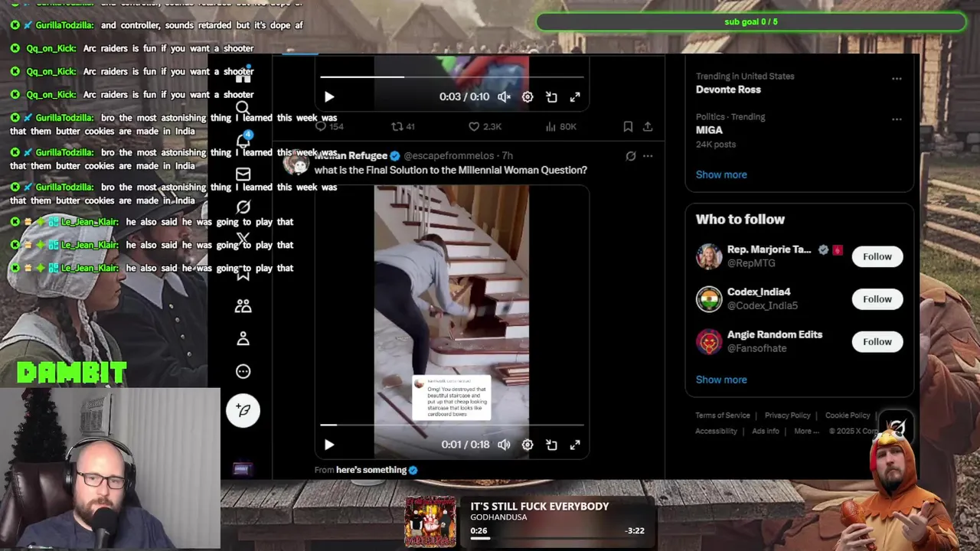
Task: Like the post with 2.3K likes
Action: tap(485, 126)
